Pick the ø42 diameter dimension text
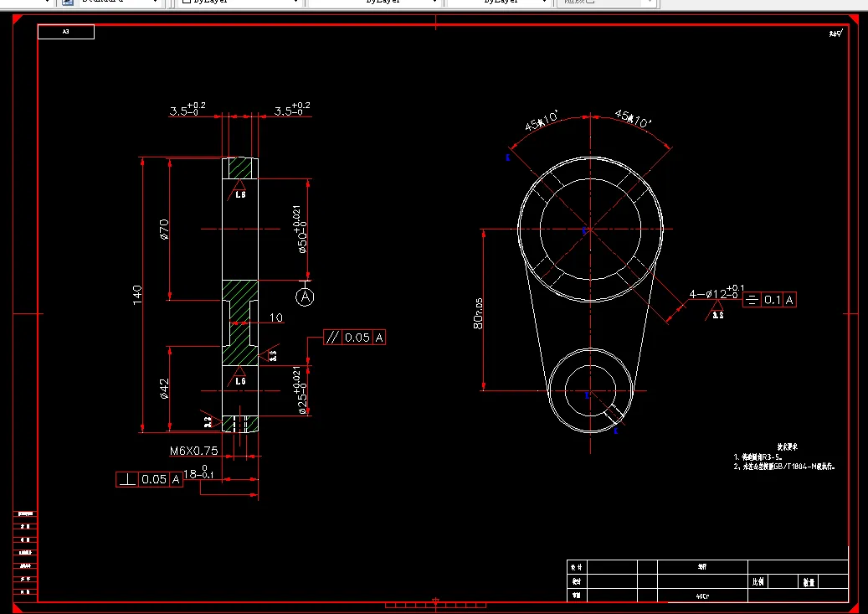868x614 pixels. [x=164, y=389]
